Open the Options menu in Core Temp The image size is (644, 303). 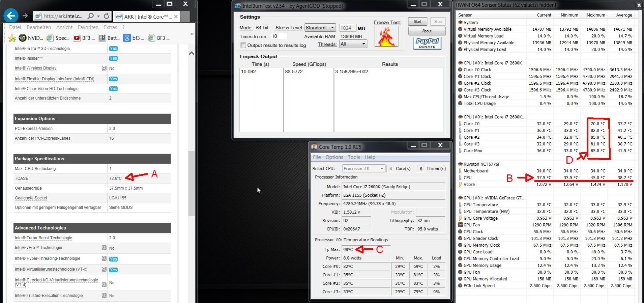[334, 157]
